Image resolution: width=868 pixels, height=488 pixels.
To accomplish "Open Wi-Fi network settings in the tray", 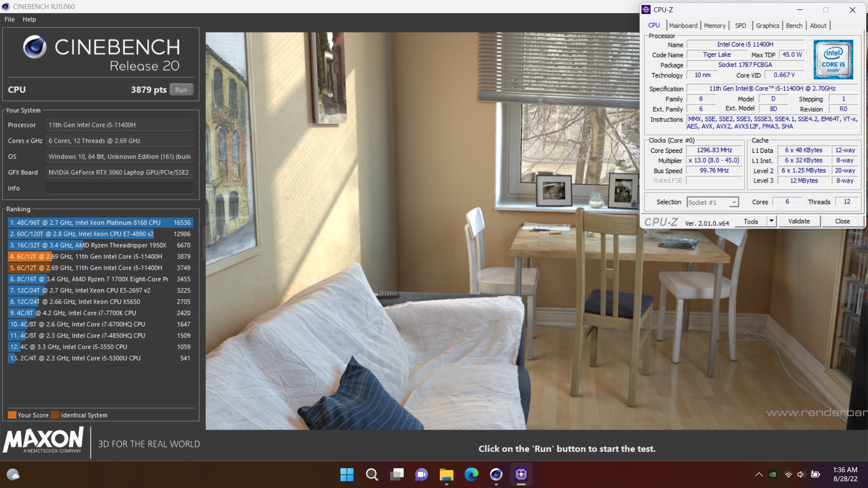I will tap(788, 474).
